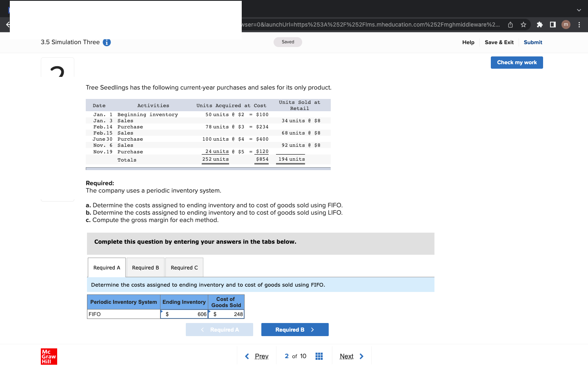Switch to the Required C tab
The image size is (588, 368).
pyautogui.click(x=184, y=267)
